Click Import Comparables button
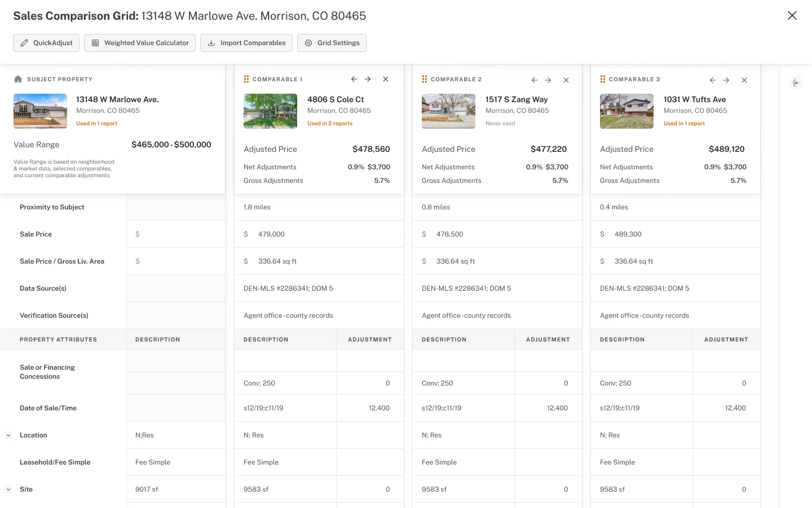The height and width of the screenshot is (508, 812). pyautogui.click(x=246, y=43)
